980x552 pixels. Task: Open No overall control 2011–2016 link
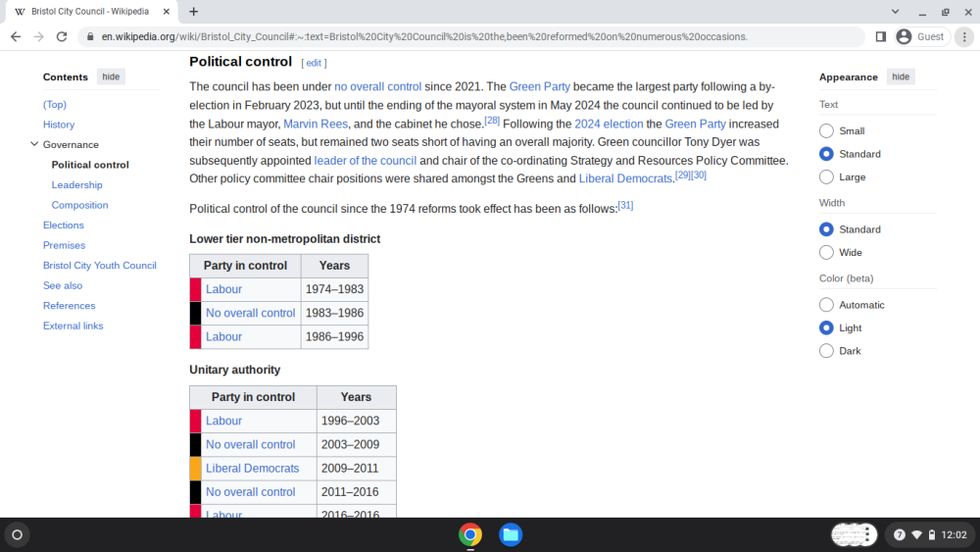click(251, 492)
